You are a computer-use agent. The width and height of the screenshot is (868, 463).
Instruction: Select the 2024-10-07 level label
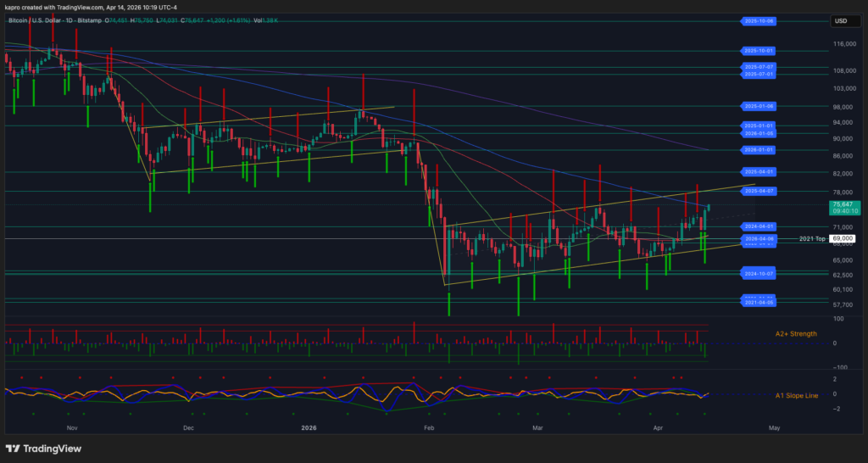[759, 274]
